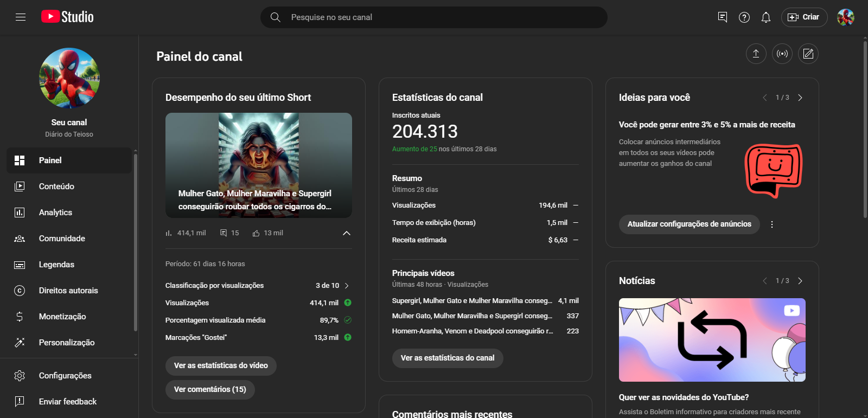Click the create post pencil icon
Image resolution: width=868 pixels, height=418 pixels.
tap(808, 54)
